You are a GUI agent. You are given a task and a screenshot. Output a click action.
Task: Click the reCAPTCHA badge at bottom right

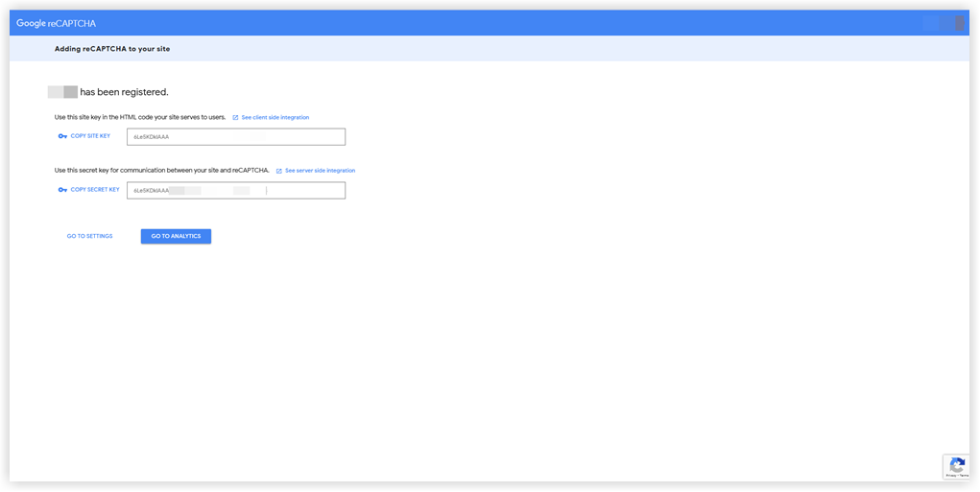point(956,466)
